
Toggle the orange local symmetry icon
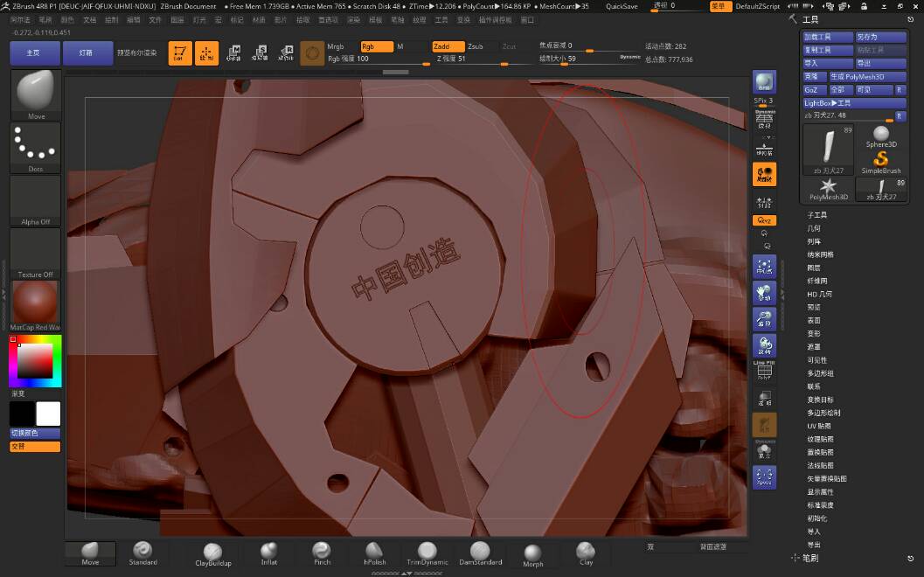tap(764, 175)
